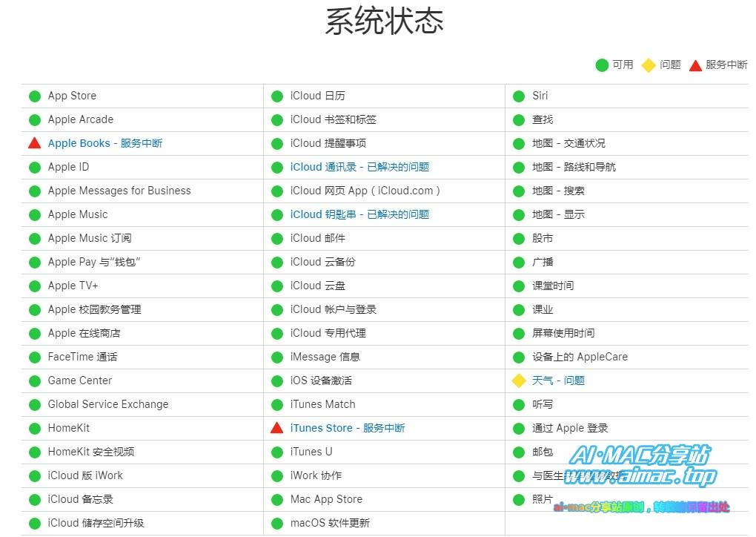Select the Global Service Exchange entry
Image resolution: width=756 pixels, height=537 pixels.
coord(108,404)
